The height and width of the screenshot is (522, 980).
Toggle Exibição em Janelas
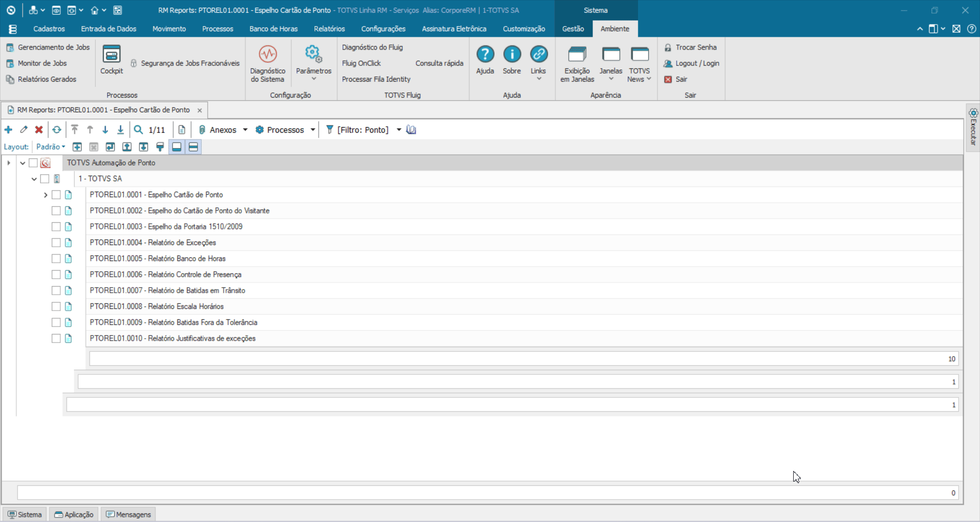(x=577, y=64)
